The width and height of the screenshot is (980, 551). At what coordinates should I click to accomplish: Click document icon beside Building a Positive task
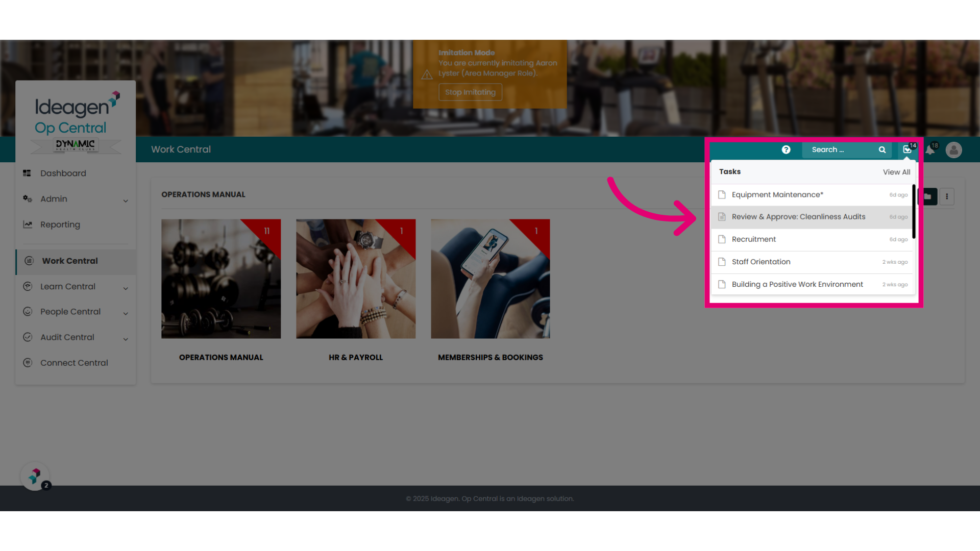coord(722,284)
